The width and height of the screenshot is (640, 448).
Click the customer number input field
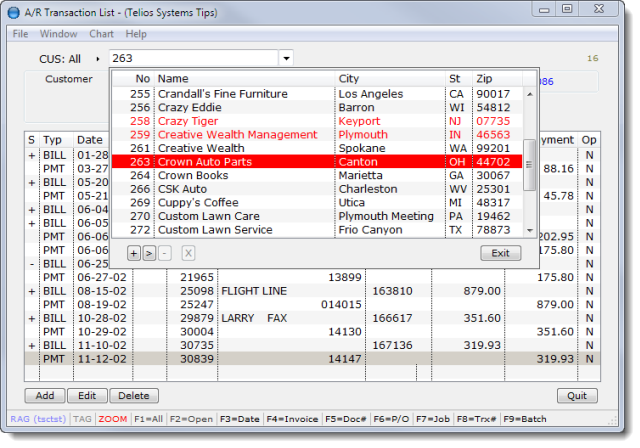pos(192,59)
